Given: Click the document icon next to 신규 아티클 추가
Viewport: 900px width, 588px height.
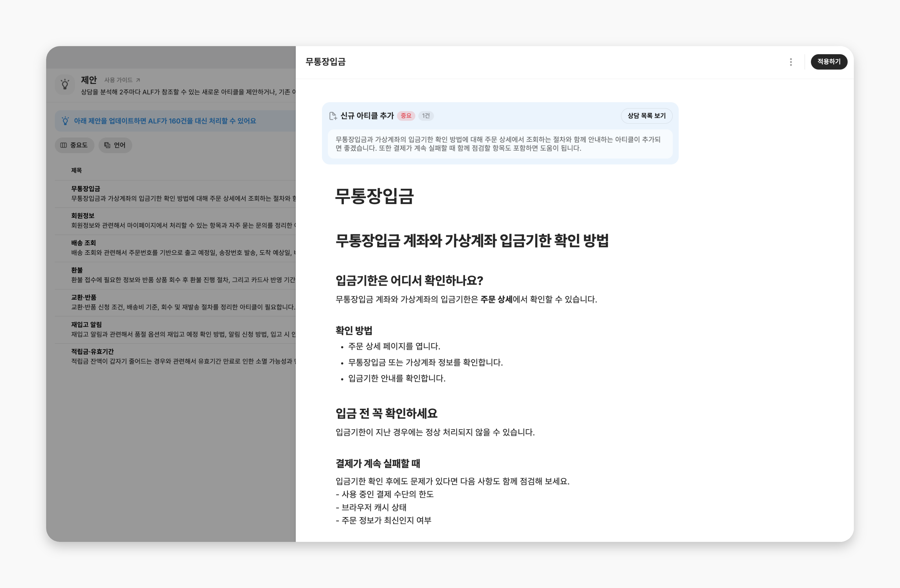Looking at the screenshot, I should coord(333,116).
